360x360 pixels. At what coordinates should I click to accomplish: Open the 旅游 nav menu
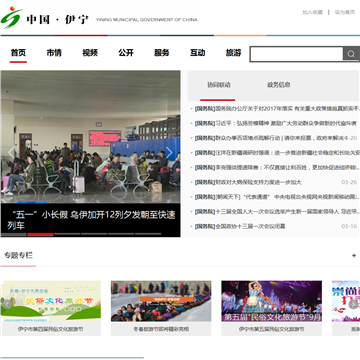point(233,53)
